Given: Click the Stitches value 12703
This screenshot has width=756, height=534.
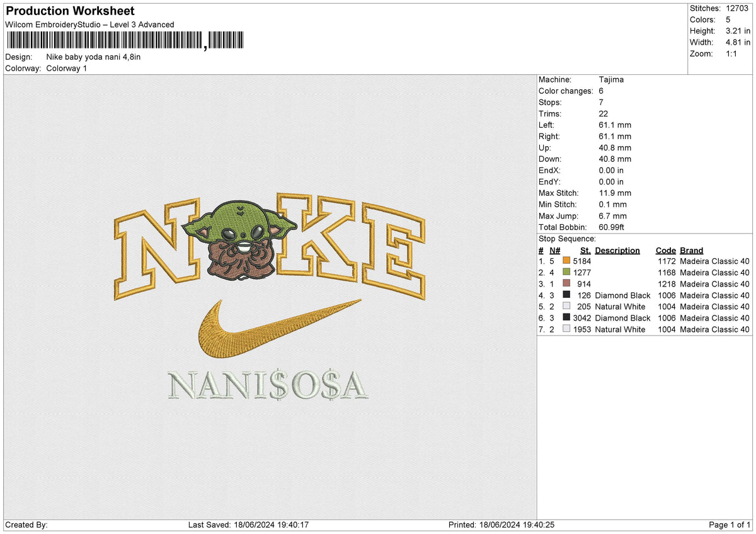Looking at the screenshot, I should 738,8.
